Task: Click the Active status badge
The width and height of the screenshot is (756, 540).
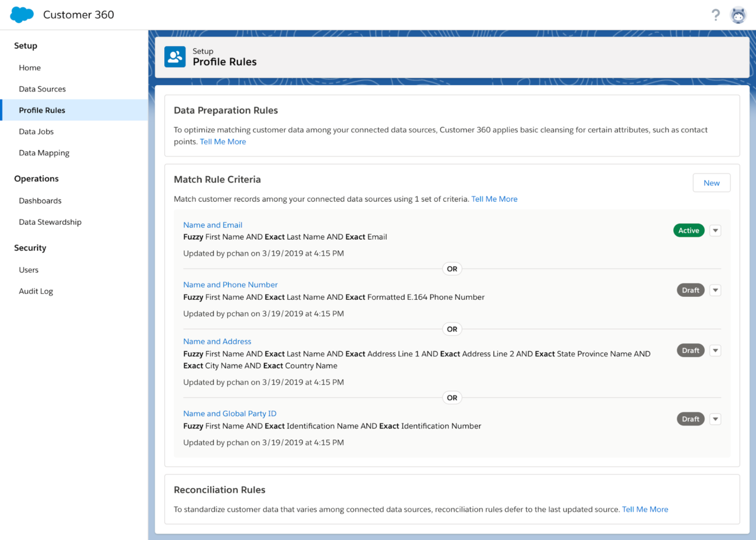Action: tap(688, 231)
